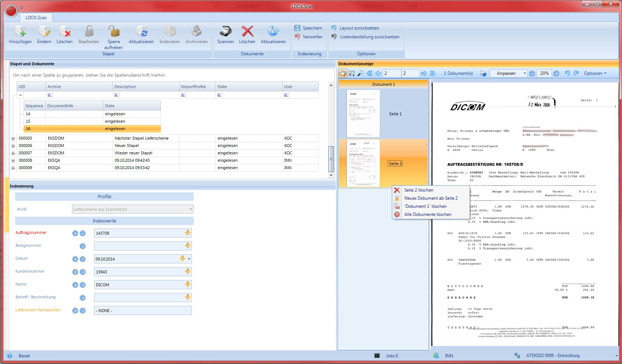Screen dimensions: 622x364
Task: Zoom in with the plus button
Action: [x=556, y=73]
